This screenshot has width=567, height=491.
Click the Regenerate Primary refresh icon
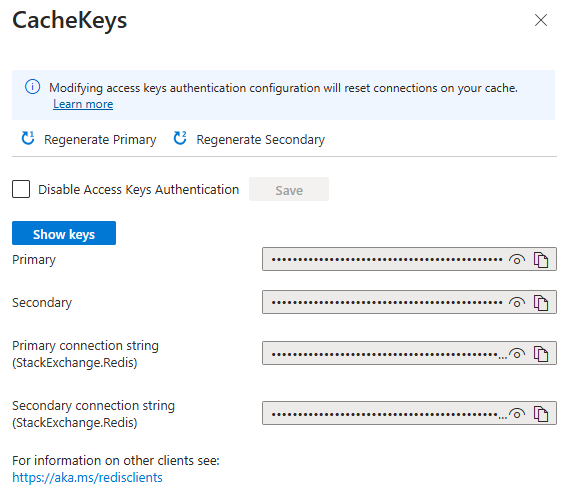click(28, 138)
